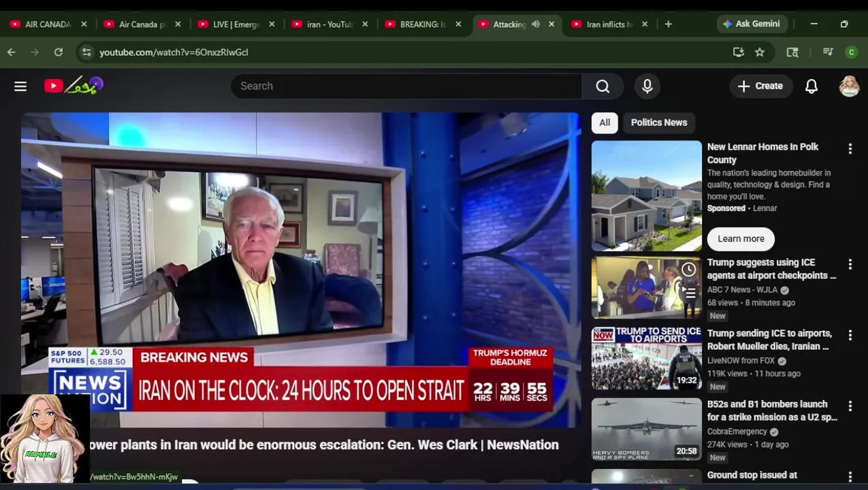Open Trump sending ICE to airports video title
This screenshot has width=868, height=490.
[769, 340]
